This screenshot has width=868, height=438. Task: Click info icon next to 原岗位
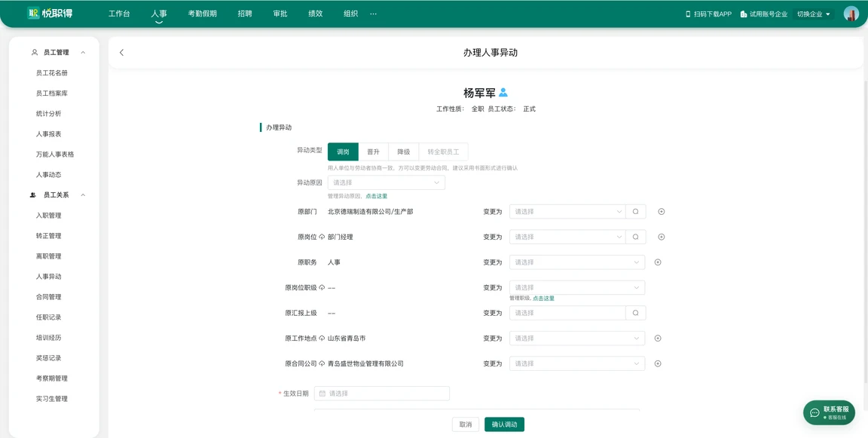322,237
